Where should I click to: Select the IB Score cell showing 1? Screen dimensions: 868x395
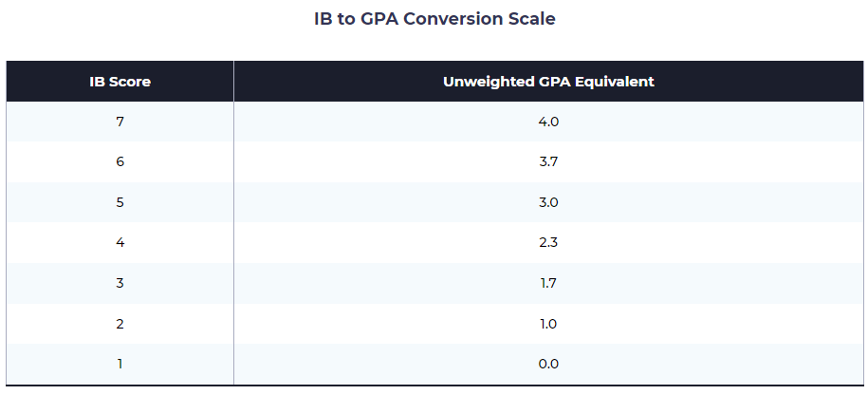click(120, 364)
